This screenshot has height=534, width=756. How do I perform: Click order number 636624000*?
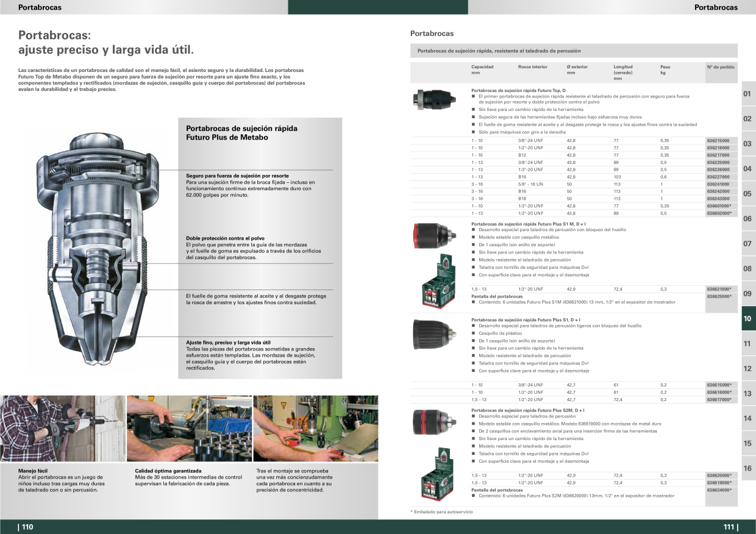click(719, 490)
